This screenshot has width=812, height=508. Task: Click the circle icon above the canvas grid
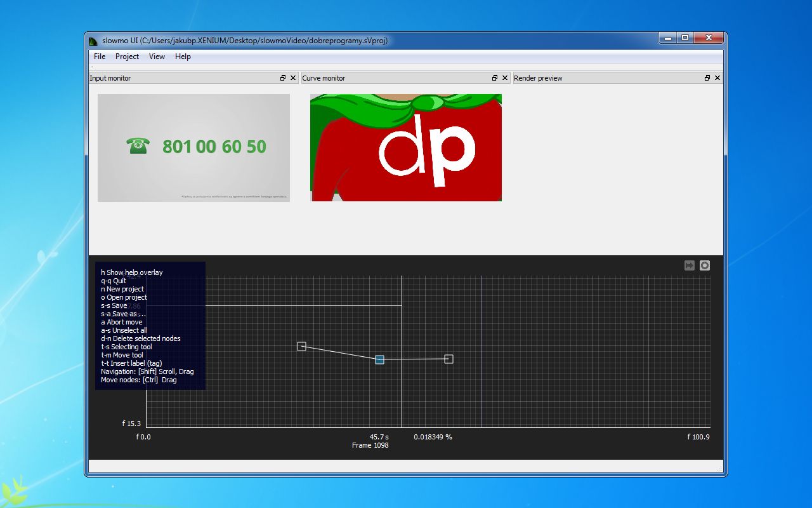[705, 265]
